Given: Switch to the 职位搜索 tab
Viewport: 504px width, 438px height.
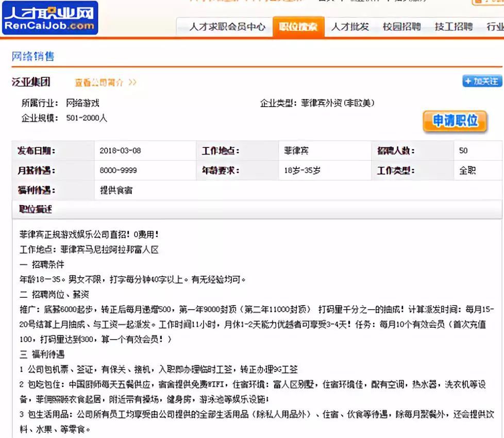Looking at the screenshot, I should pyautogui.click(x=299, y=26).
